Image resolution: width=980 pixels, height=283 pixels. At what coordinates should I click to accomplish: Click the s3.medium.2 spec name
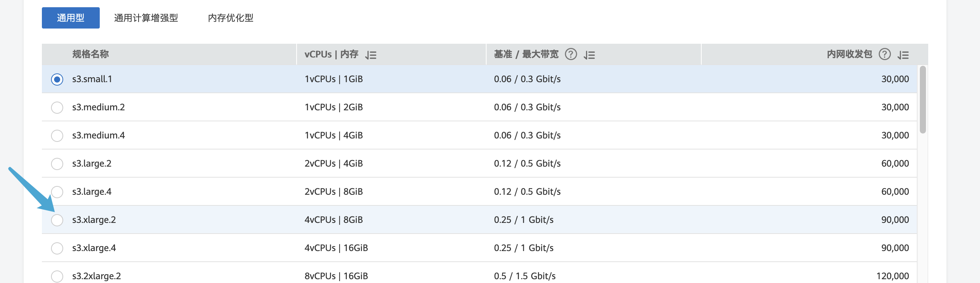[x=99, y=107]
